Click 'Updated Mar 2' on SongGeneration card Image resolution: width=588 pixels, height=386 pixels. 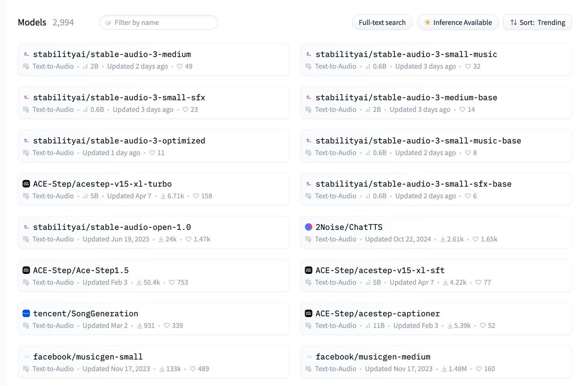pos(105,326)
